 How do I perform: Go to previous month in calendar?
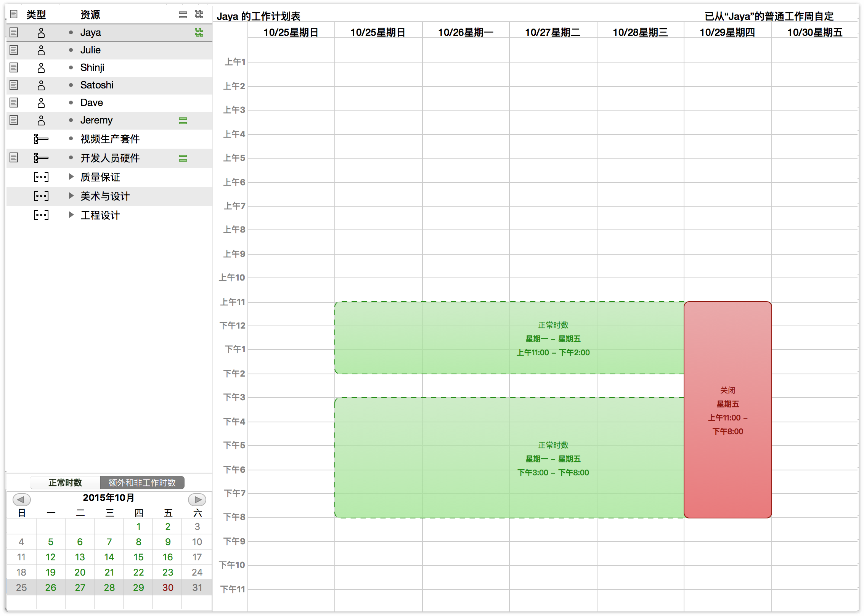click(x=21, y=499)
